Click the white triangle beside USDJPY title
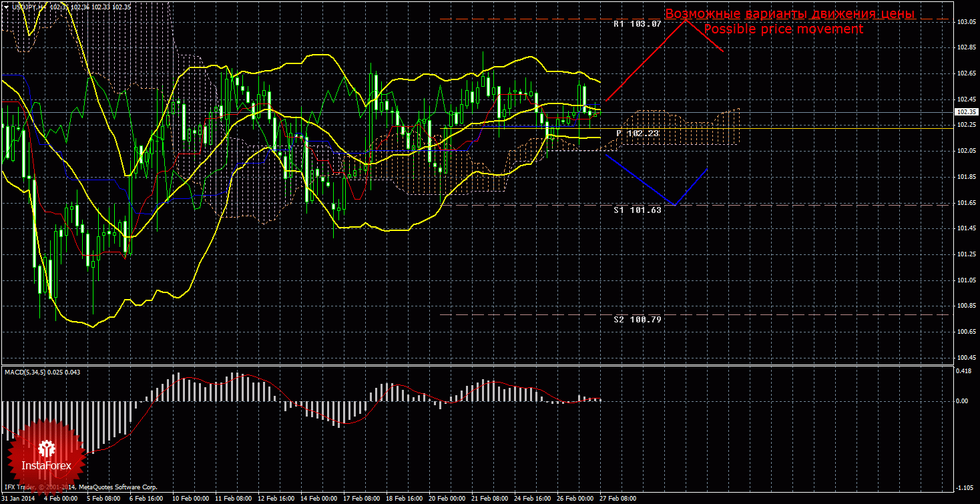This screenshot has height=504, width=980. pos(5,6)
